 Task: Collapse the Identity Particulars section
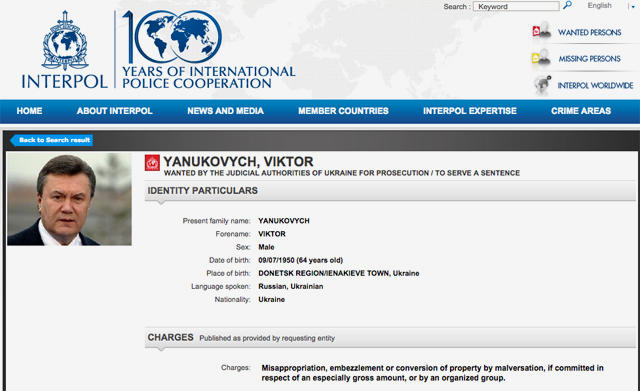390,191
